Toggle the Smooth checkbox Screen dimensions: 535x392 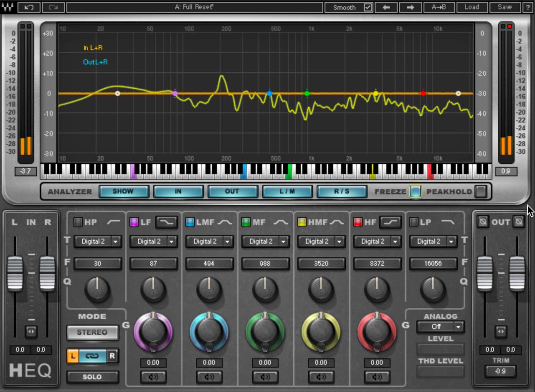368,7
